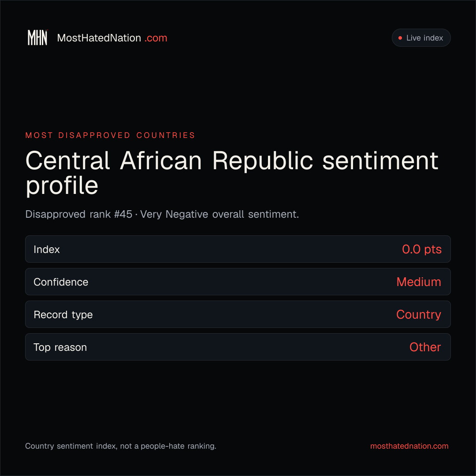
Task: Click the red .com text in header
Action: (156, 38)
